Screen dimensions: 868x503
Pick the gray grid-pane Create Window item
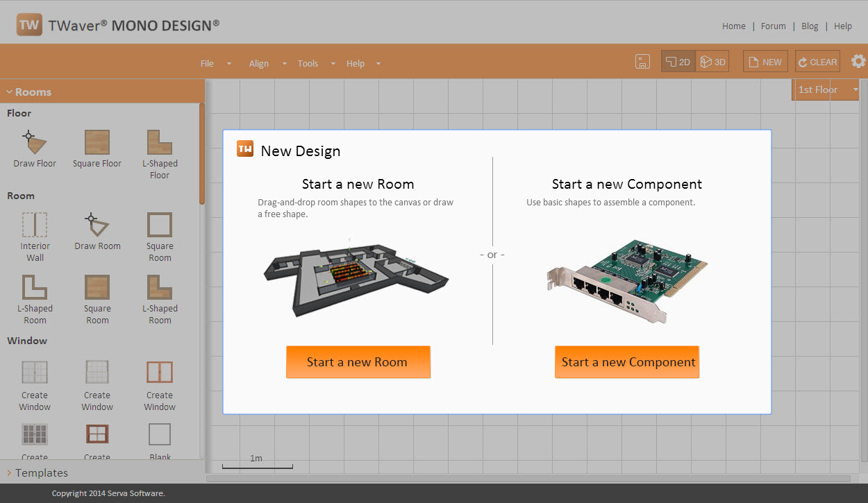click(x=97, y=386)
